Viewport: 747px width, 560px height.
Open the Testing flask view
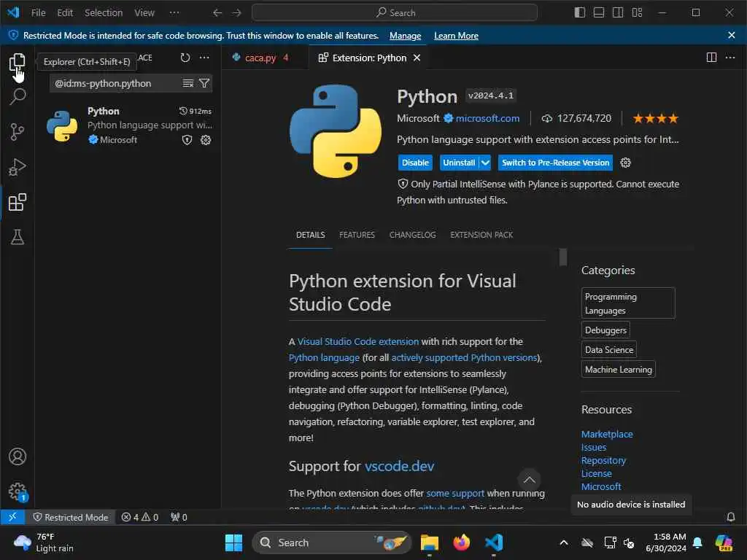(x=18, y=237)
